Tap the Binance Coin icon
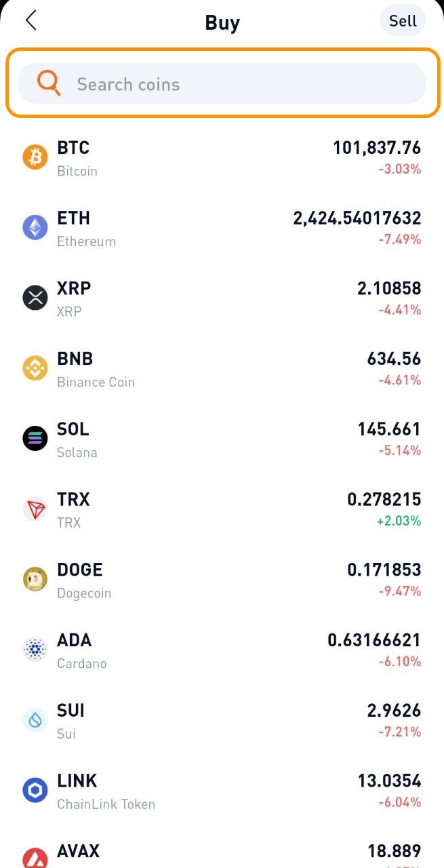The width and height of the screenshot is (444, 868). [35, 368]
